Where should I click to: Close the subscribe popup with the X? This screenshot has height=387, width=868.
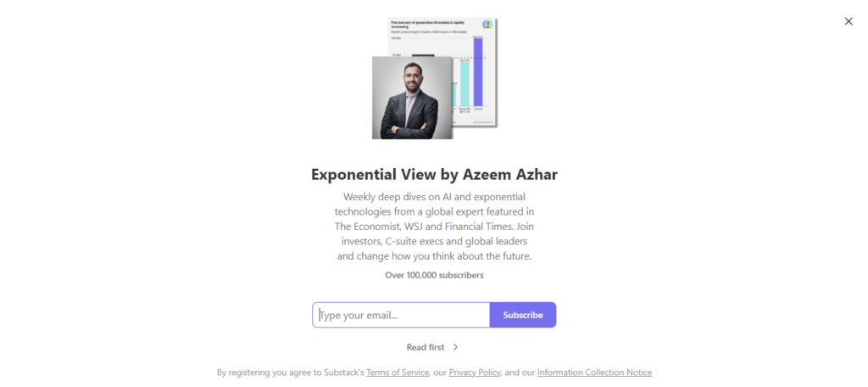coord(849,21)
